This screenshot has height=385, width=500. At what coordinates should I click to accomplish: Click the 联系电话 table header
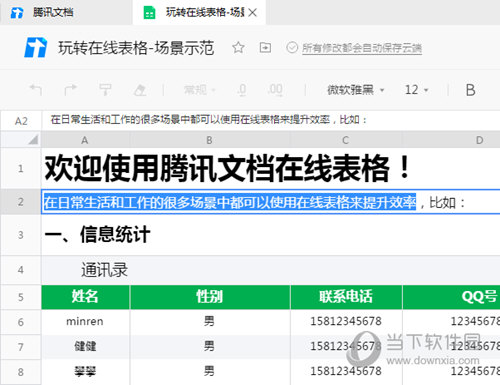[x=346, y=297]
